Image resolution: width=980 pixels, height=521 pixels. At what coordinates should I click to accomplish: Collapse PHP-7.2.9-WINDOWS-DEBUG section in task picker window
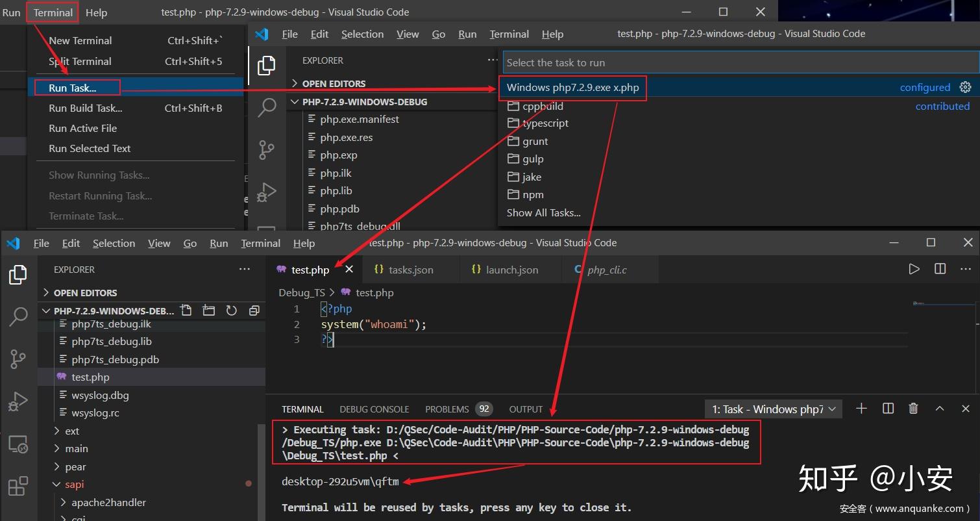[365, 102]
